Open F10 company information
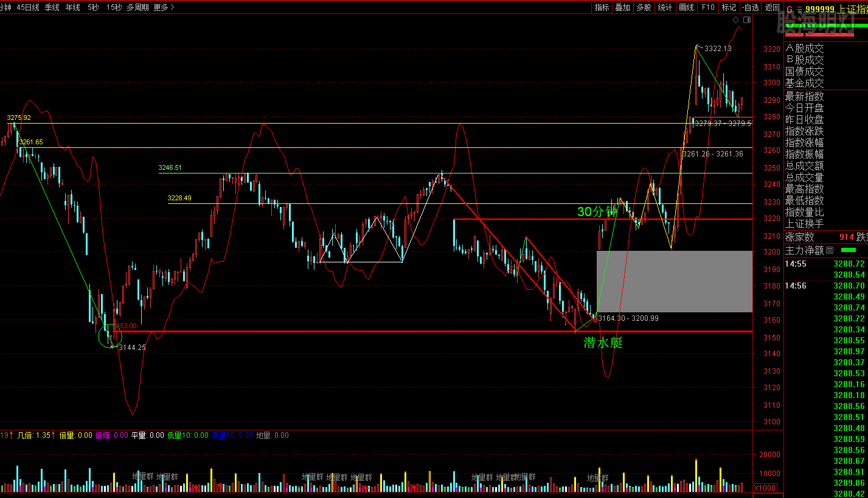868x498 pixels. click(x=708, y=7)
